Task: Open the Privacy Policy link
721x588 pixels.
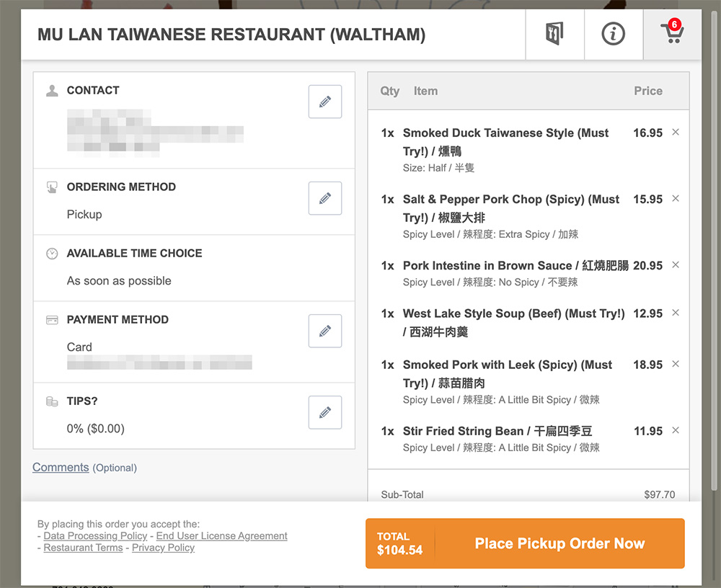Action: click(x=164, y=548)
